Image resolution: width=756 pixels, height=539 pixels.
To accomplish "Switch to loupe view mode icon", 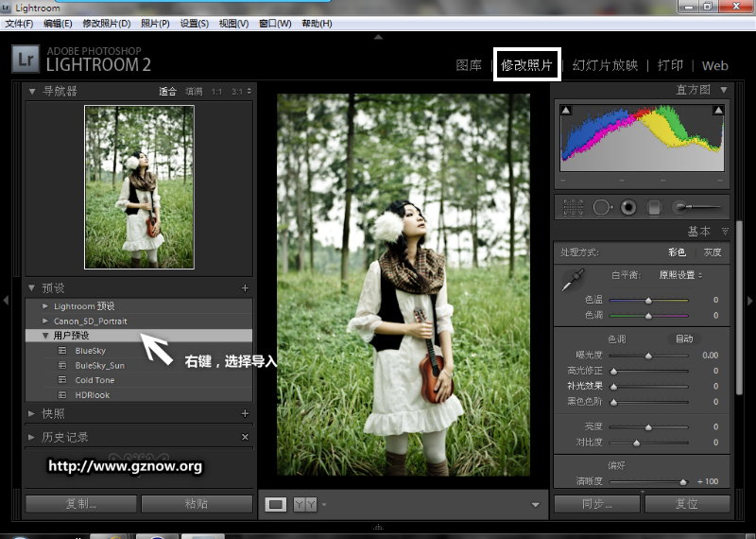I will 275,504.
